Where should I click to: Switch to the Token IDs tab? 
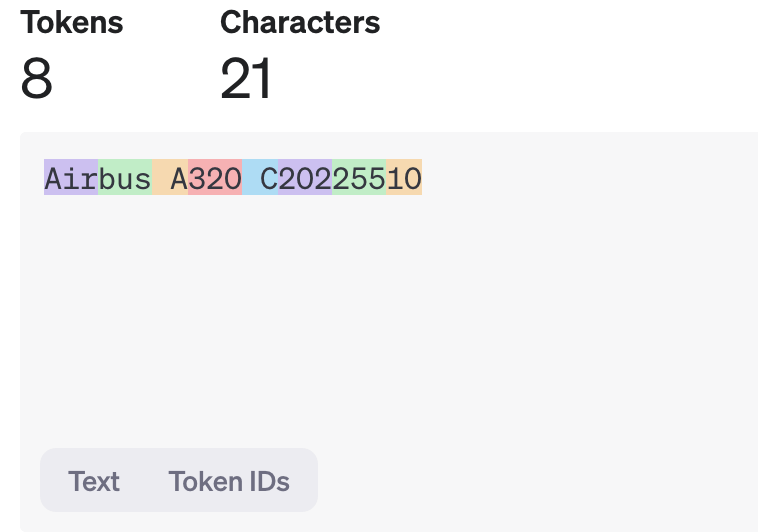229,481
